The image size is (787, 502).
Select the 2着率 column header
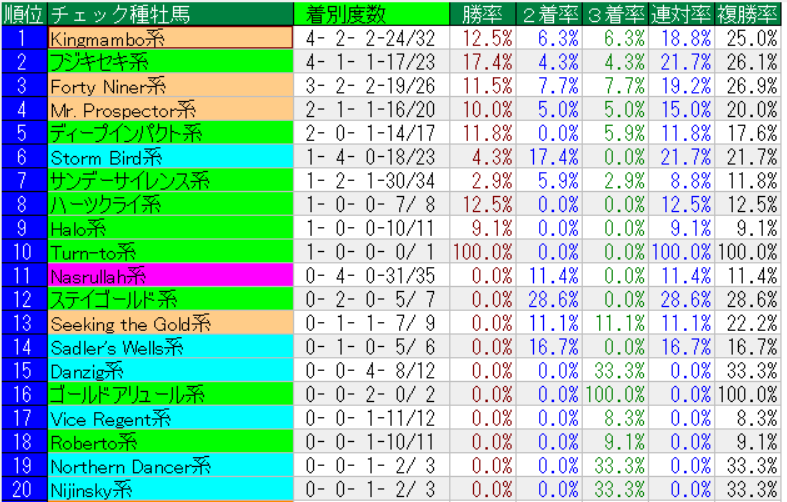click(550, 14)
